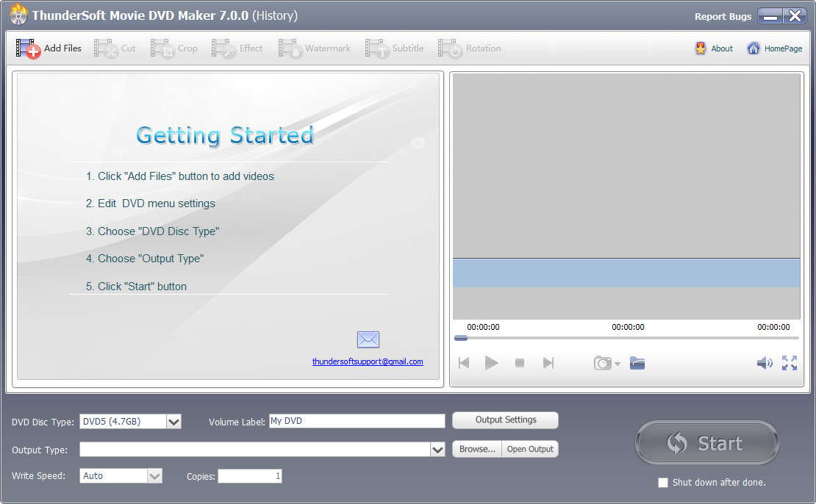Click the Start button
Viewport: 816px width, 504px height.
pyautogui.click(x=706, y=442)
